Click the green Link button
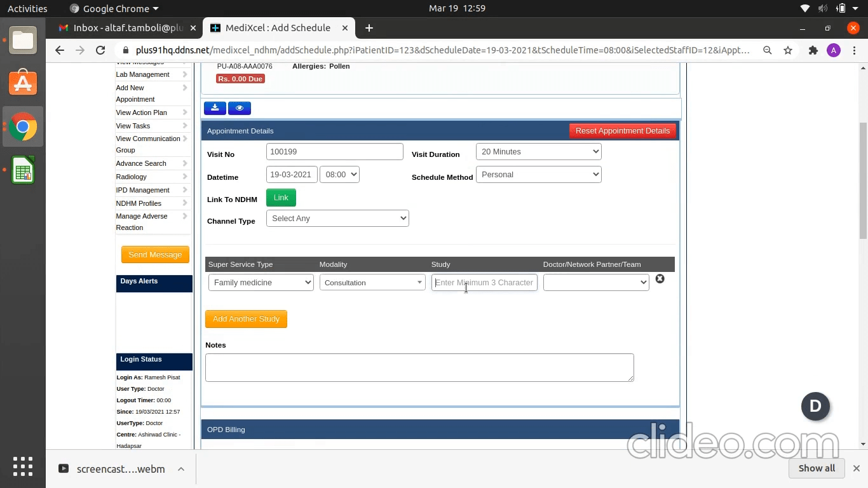Screen dimensions: 868x488 [281, 198]
